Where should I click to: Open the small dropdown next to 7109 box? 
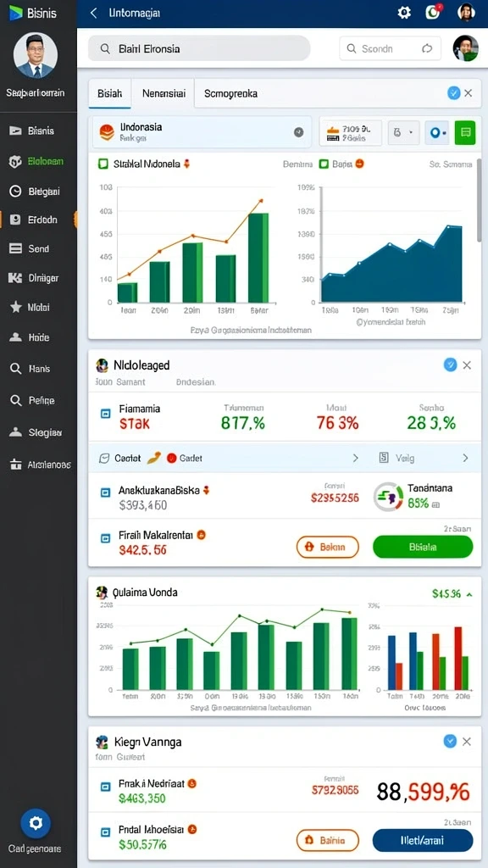403,133
